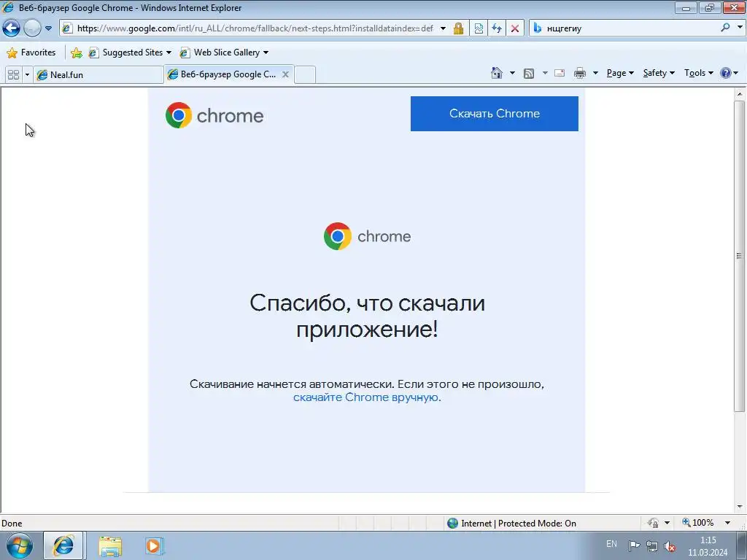Open the Tools menu
This screenshot has height=560, width=747.
[698, 73]
